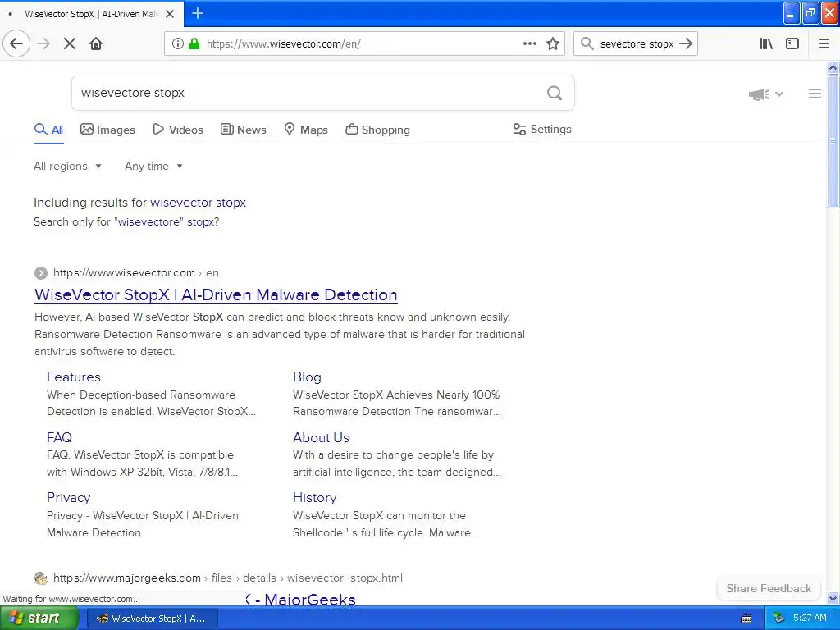Go back to the previous page
Screen dimensions: 840x630
point(16,43)
